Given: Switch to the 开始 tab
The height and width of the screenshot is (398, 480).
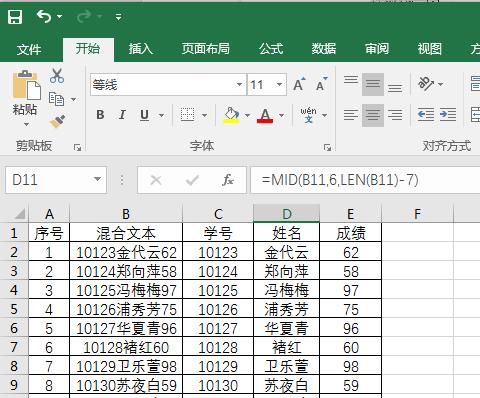Looking at the screenshot, I should point(88,49).
